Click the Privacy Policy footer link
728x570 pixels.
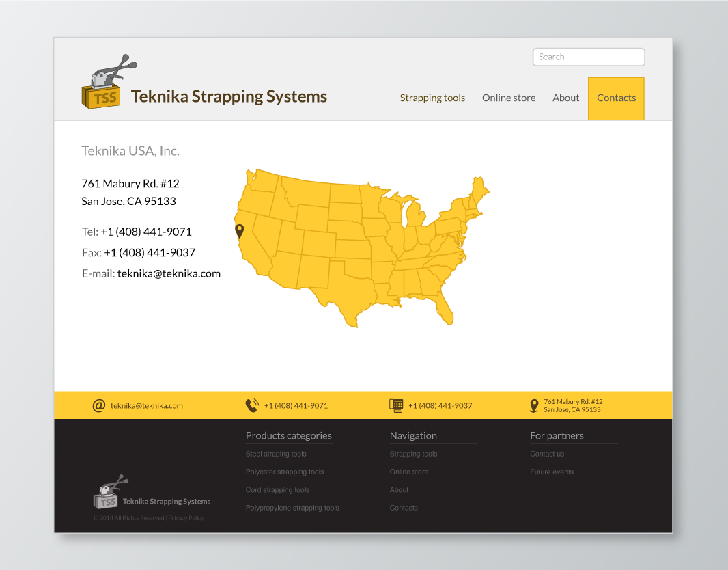186,518
